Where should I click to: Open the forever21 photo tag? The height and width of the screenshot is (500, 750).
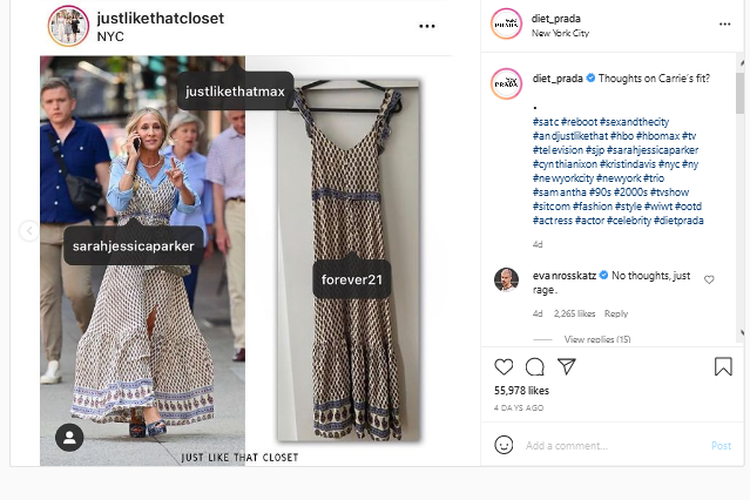pyautogui.click(x=352, y=279)
